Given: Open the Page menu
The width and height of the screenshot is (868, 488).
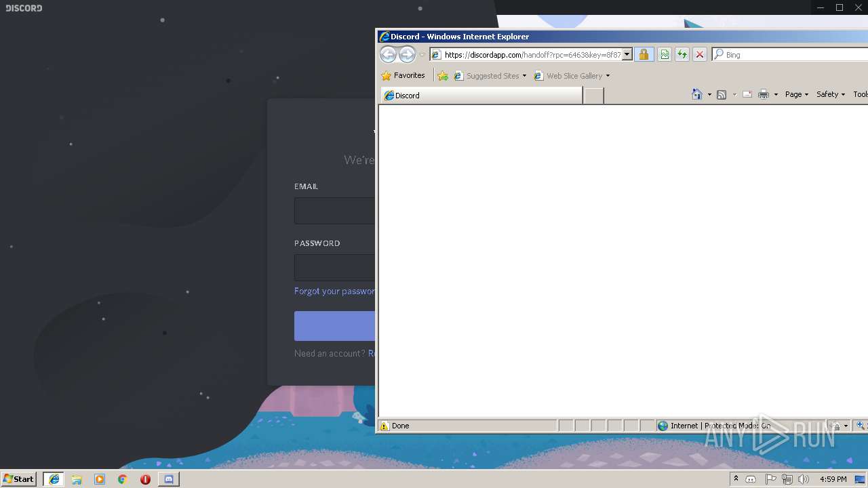Looking at the screenshot, I should click(797, 94).
